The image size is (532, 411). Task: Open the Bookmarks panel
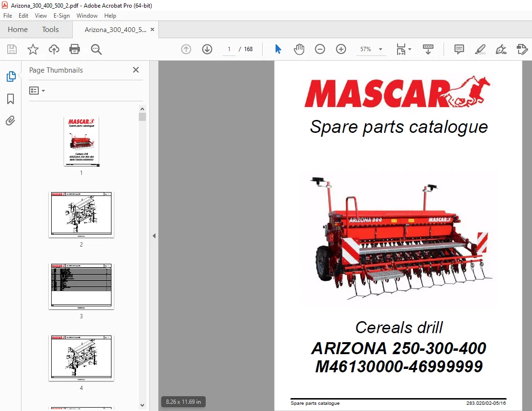coord(11,99)
